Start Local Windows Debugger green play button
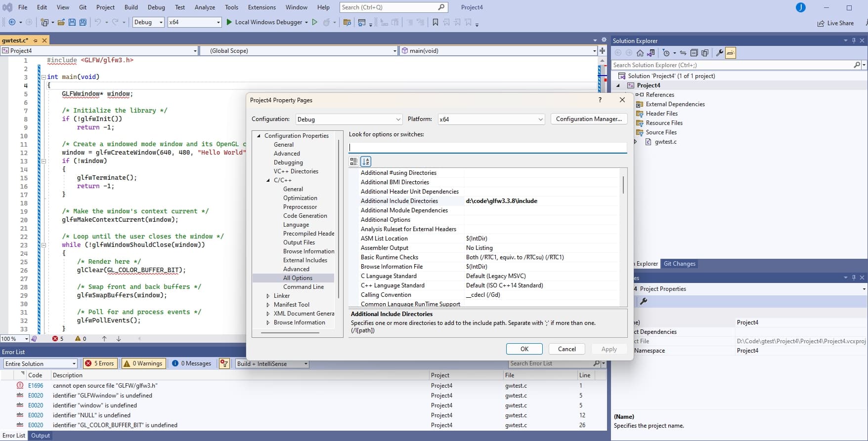 point(229,22)
